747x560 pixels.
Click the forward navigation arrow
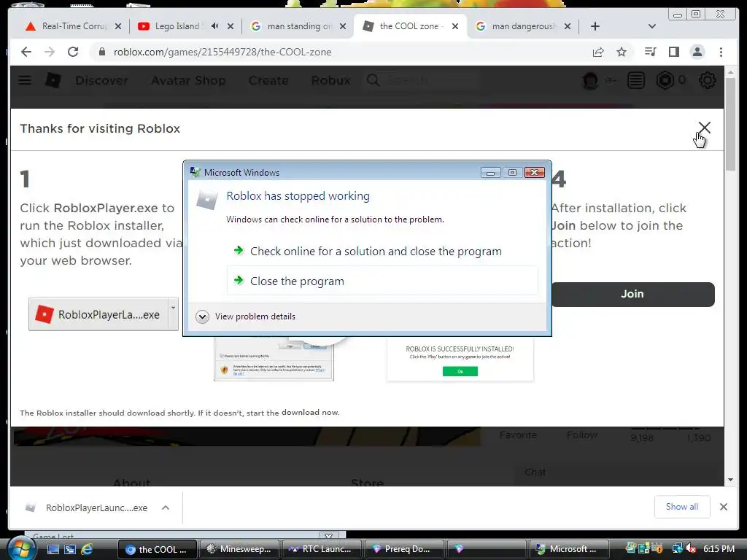point(50,52)
